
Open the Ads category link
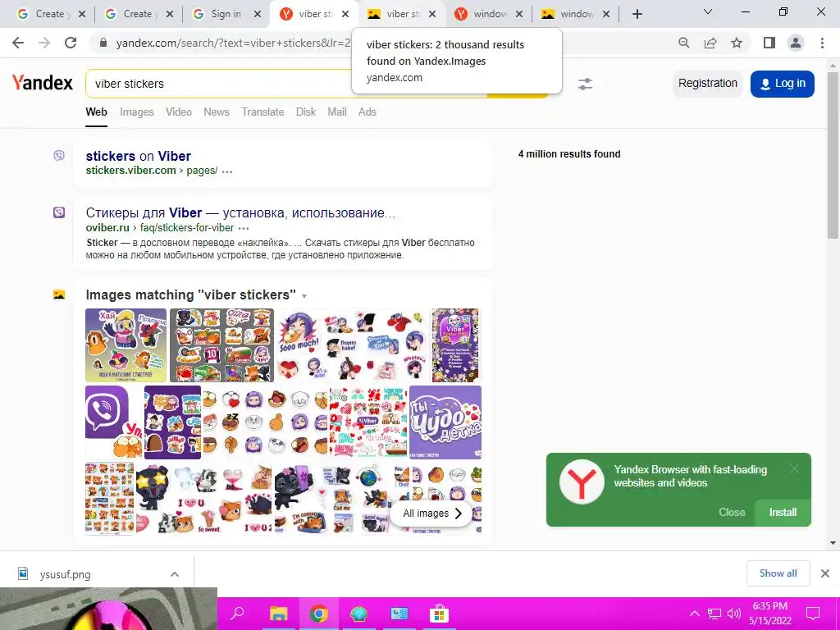367,112
